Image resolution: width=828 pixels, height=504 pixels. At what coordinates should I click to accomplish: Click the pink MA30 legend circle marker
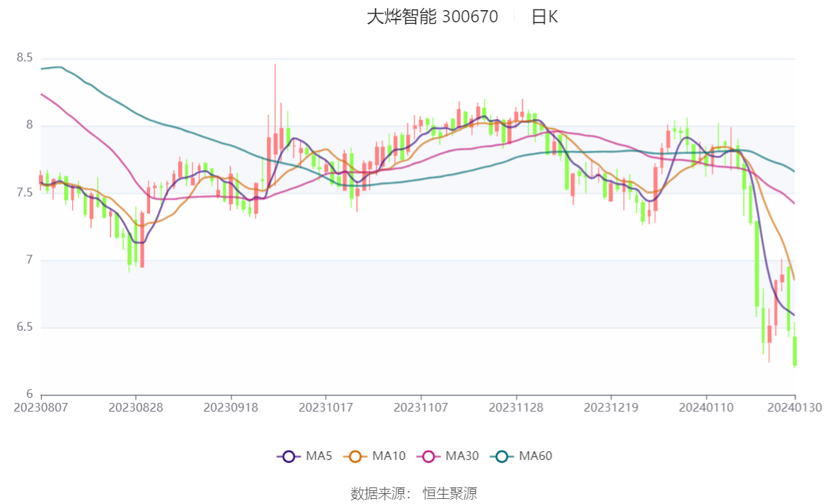(x=428, y=456)
